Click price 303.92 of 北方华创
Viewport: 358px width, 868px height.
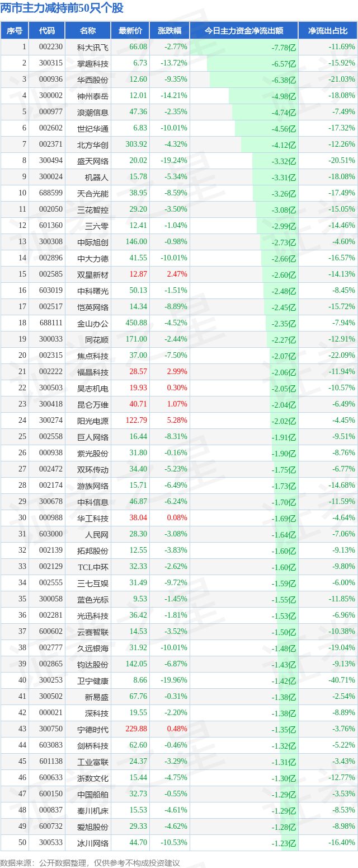tap(136, 144)
